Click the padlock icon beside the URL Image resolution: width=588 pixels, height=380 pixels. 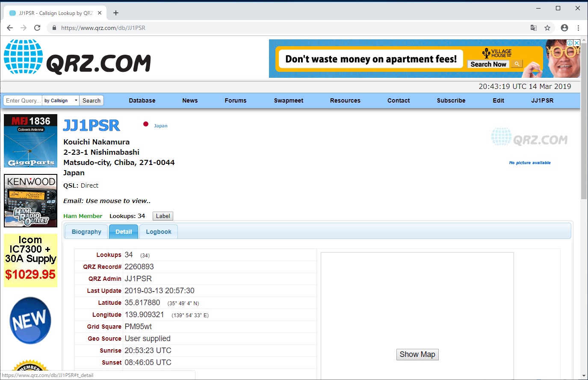(54, 27)
